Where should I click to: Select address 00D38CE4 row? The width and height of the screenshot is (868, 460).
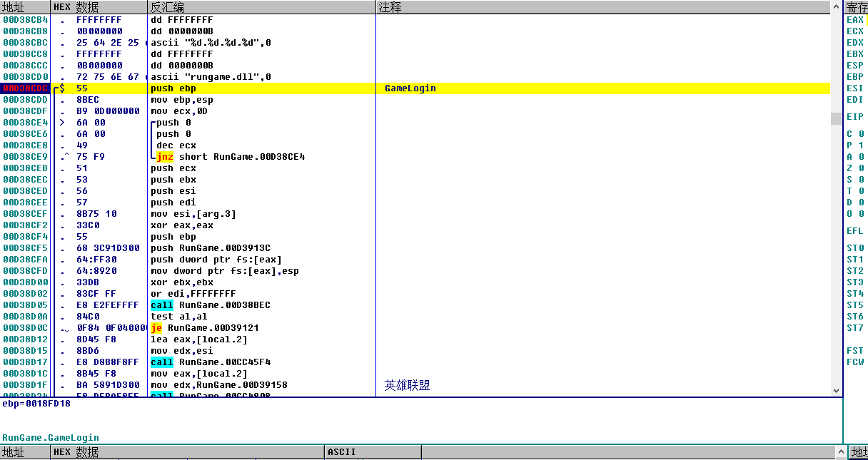(25, 123)
